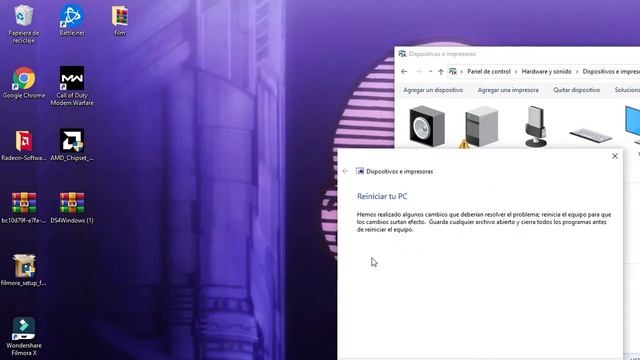Go back in the Dispositivos e impresoras window
Screen dimensions: 640x360
click(x=404, y=71)
